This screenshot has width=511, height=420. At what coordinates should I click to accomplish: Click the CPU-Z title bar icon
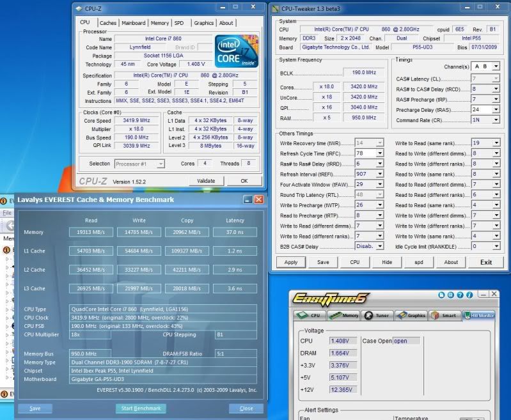coord(79,9)
